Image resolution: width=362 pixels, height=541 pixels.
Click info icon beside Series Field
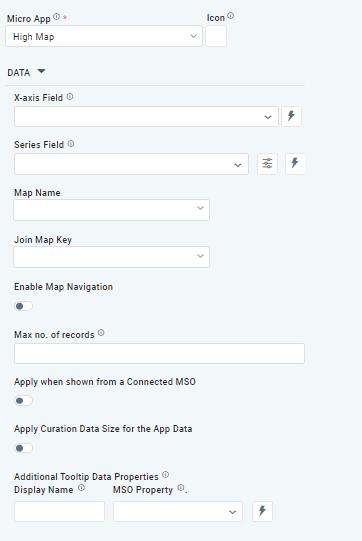71,144
